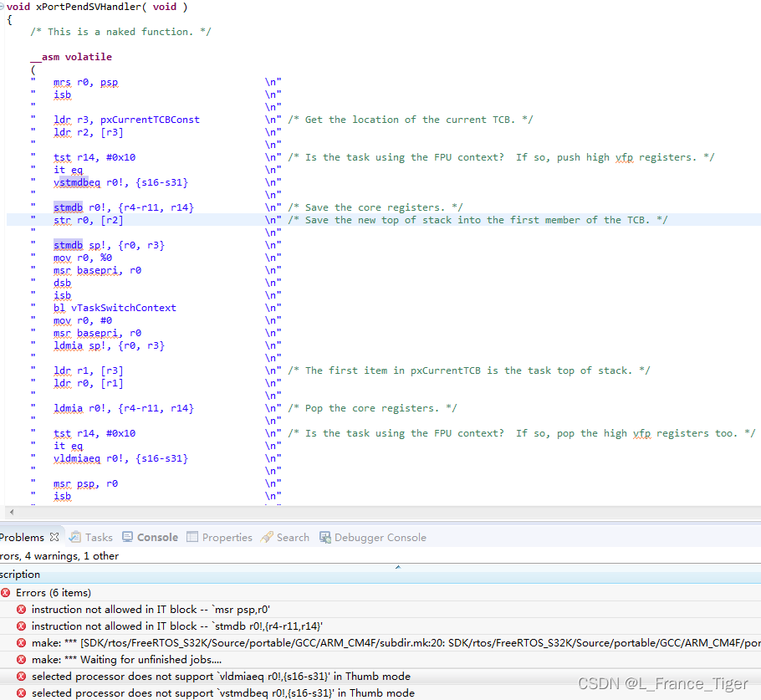Click the Console tab monitor icon
Image resolution: width=761 pixels, height=700 pixels.
[x=127, y=537]
